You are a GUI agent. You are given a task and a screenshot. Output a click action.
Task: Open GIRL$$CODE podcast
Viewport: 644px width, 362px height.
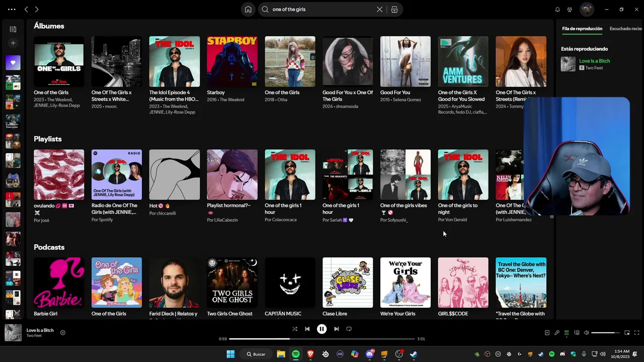click(463, 283)
